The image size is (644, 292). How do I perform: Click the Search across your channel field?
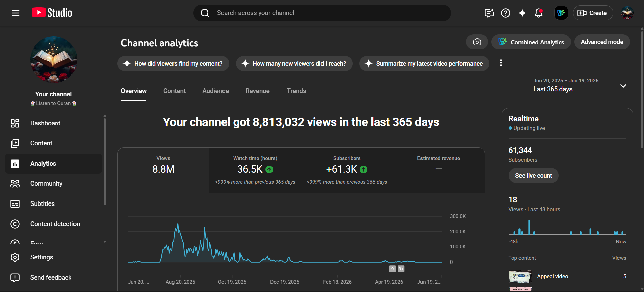click(322, 13)
